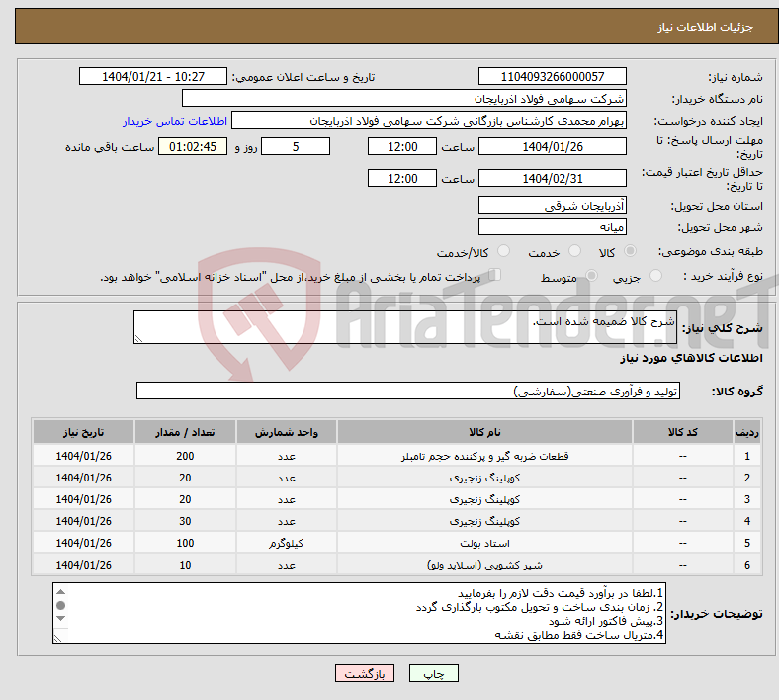Click the نام کالا column header

[x=484, y=432]
